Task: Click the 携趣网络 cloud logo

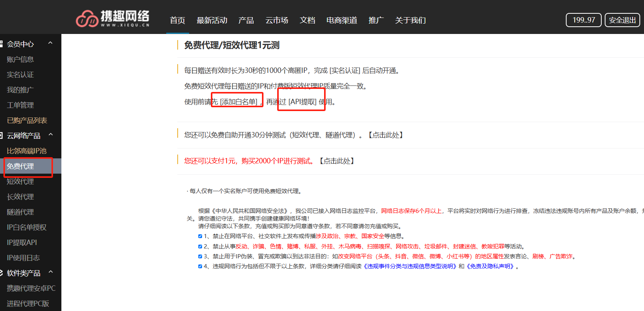Action: (113, 19)
